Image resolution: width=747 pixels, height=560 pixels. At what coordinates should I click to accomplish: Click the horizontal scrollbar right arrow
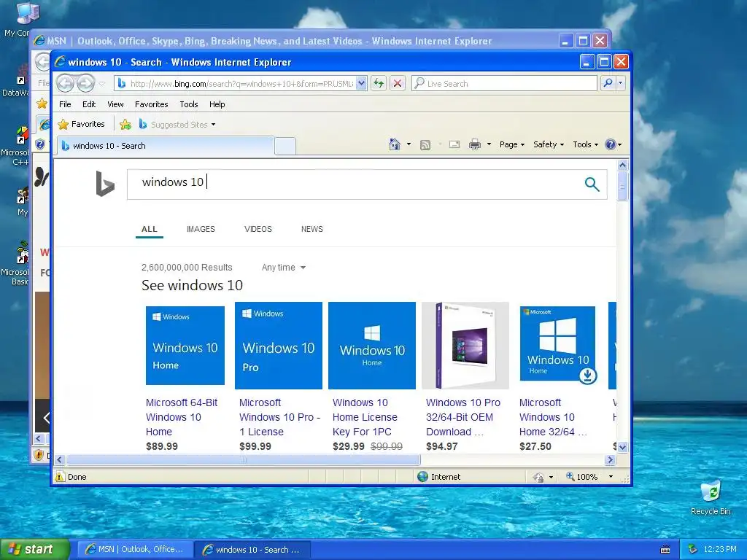[x=611, y=459]
